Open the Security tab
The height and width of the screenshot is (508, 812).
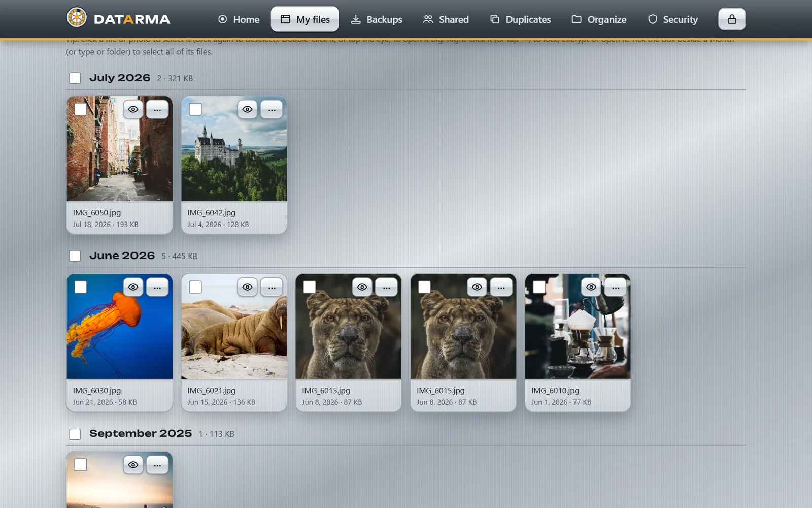(673, 19)
